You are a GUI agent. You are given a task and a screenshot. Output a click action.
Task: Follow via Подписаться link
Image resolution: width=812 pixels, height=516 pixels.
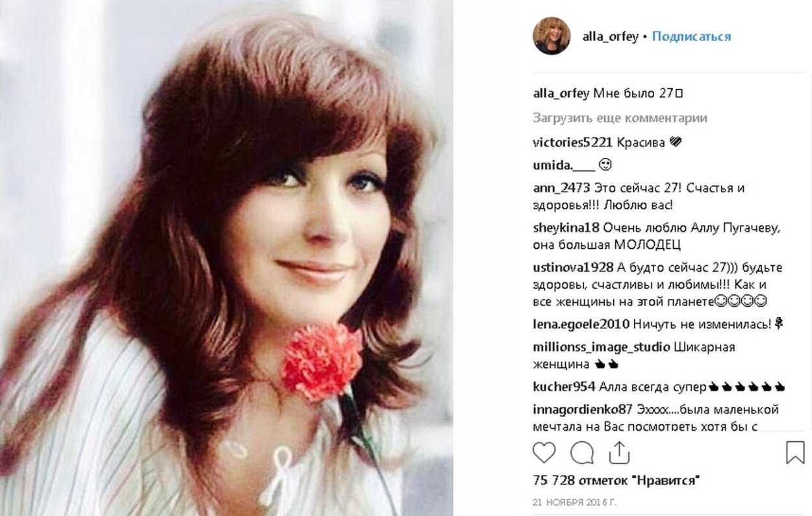coord(691,36)
